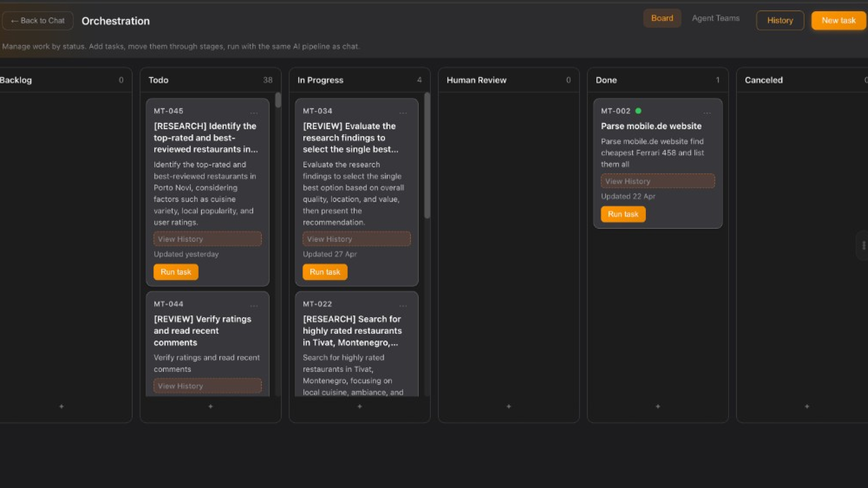View history of card MT-044
868x488 pixels.
(x=208, y=386)
